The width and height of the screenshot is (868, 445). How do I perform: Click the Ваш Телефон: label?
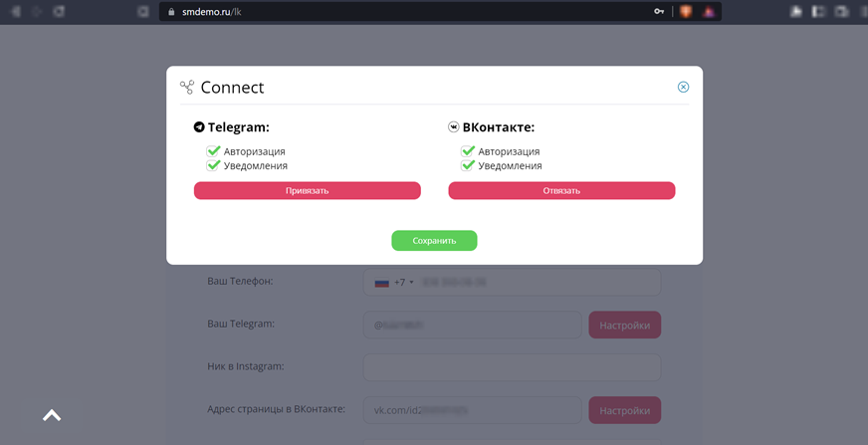pyautogui.click(x=240, y=281)
